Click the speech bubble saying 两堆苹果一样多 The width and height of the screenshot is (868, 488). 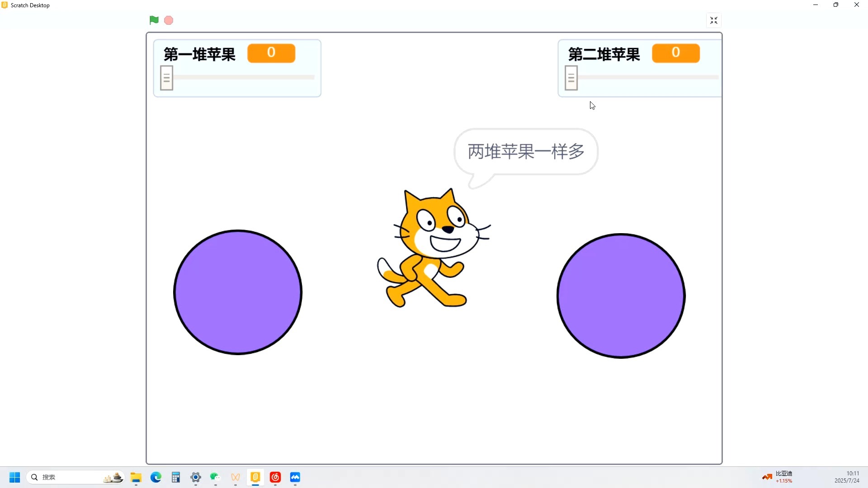pos(525,151)
